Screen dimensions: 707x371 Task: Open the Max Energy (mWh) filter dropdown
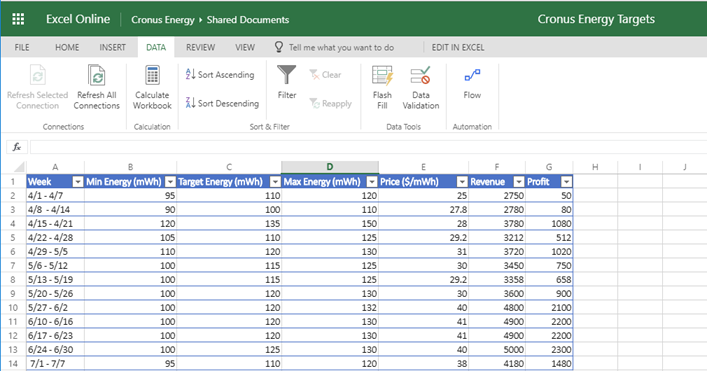(372, 182)
